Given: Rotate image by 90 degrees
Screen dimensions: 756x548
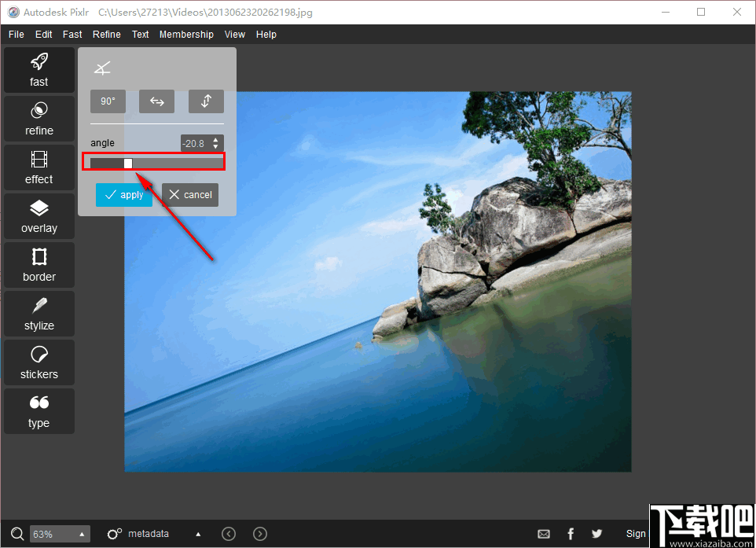Looking at the screenshot, I should pos(108,101).
